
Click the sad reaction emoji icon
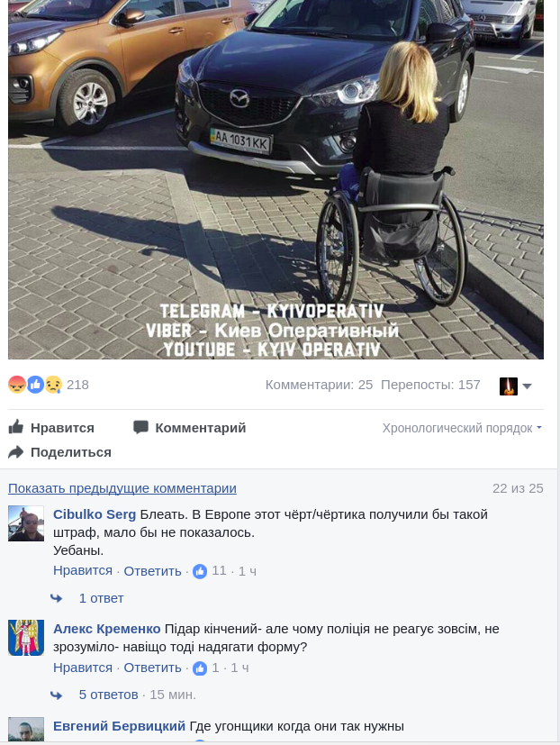(53, 385)
